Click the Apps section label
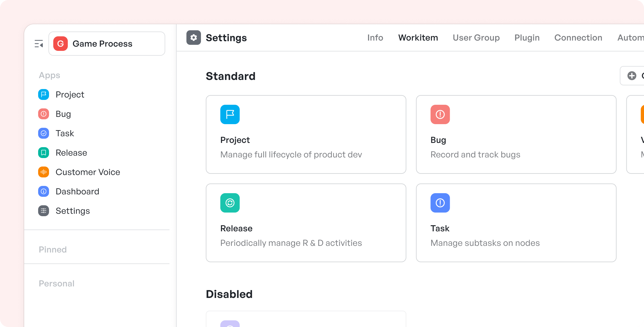This screenshot has width=644, height=327. click(49, 75)
